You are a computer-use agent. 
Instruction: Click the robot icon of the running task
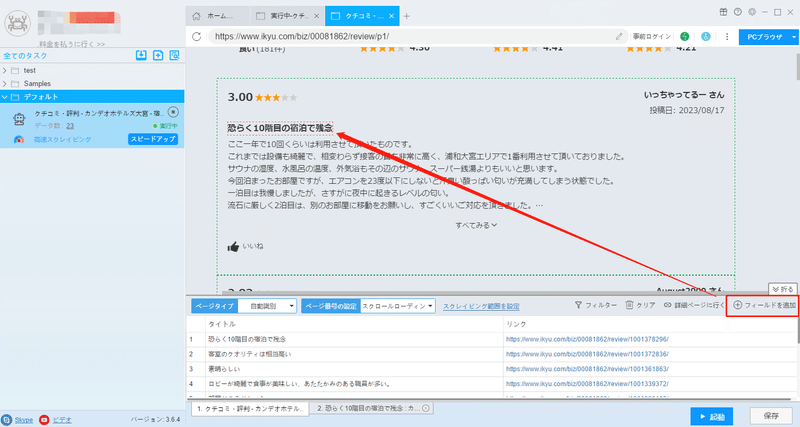19,119
